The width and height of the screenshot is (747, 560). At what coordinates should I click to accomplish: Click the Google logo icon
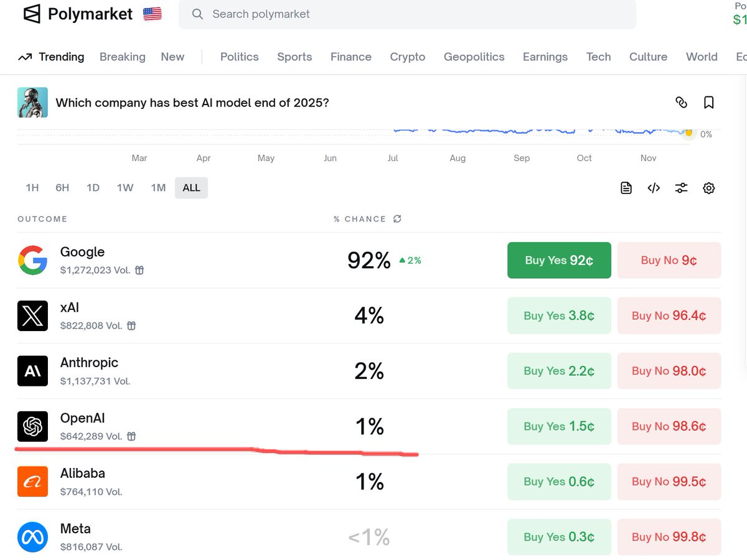32,260
